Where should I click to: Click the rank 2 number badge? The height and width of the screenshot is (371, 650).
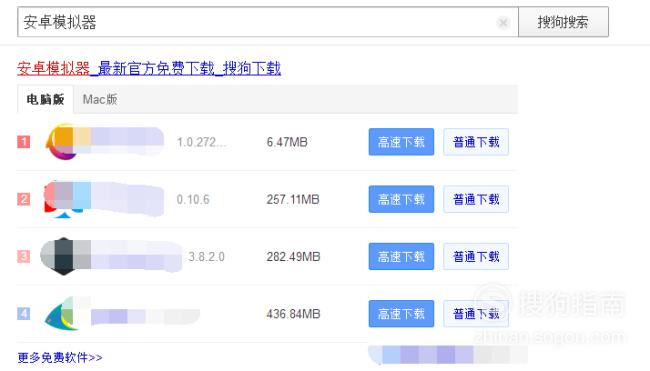coord(24,199)
